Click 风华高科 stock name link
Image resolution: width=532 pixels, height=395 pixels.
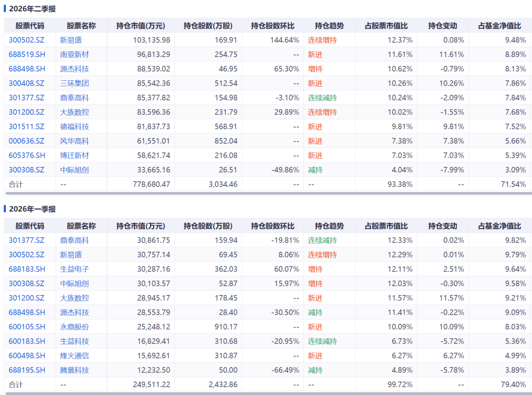[74, 141]
